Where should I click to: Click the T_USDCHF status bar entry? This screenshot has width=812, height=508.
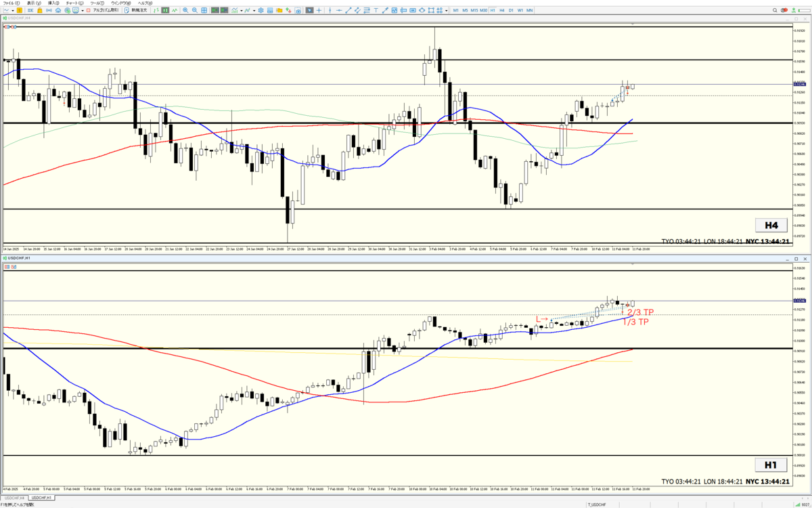595,505
